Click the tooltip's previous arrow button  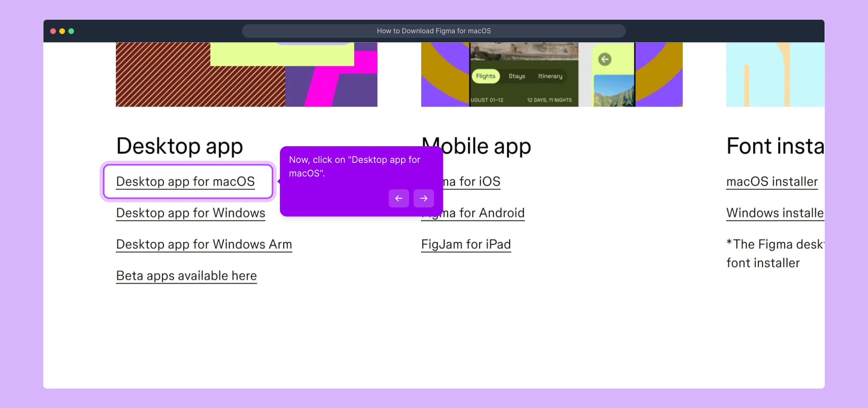click(x=398, y=198)
